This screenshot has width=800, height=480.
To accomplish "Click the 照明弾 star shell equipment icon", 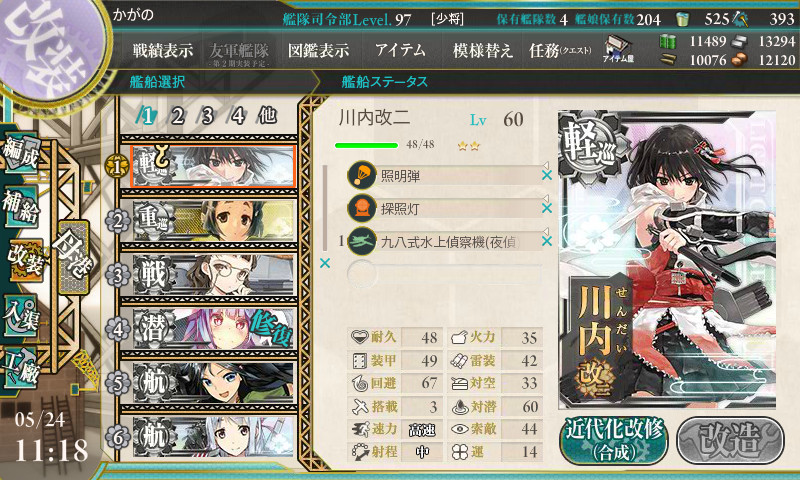I will (x=362, y=175).
